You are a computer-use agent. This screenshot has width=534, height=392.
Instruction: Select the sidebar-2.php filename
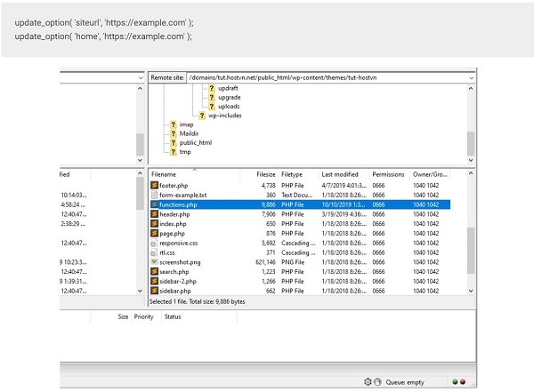click(178, 282)
